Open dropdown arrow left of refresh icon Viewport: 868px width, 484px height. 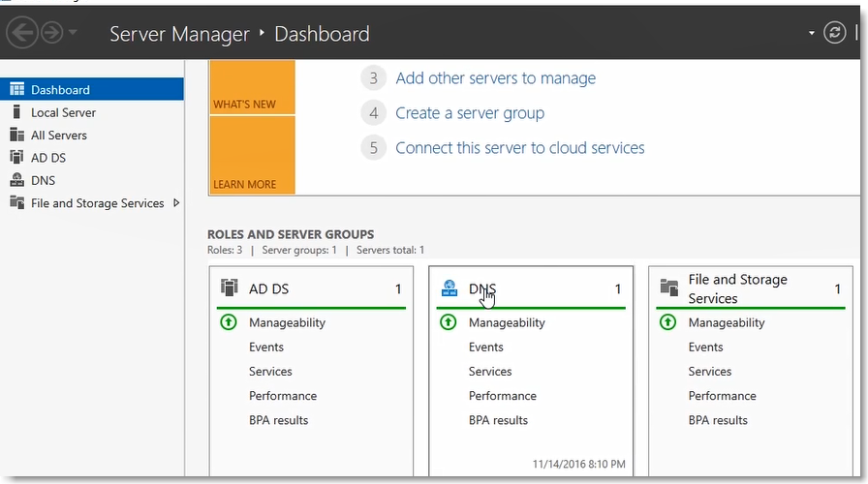[812, 34]
